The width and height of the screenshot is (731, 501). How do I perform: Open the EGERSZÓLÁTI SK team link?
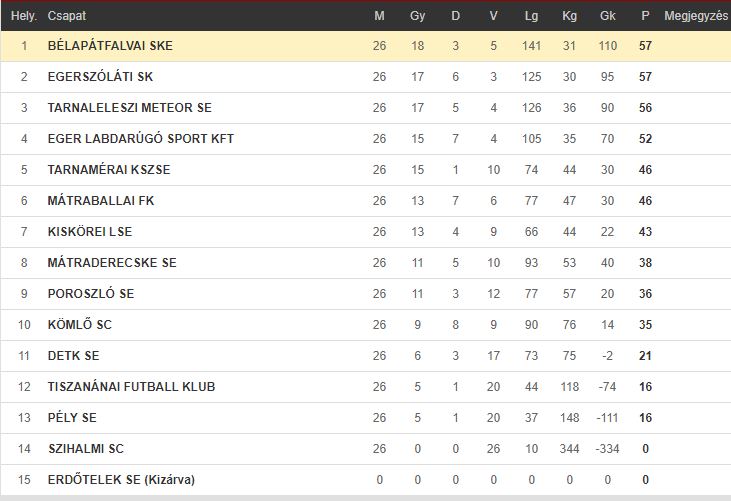(x=100, y=76)
